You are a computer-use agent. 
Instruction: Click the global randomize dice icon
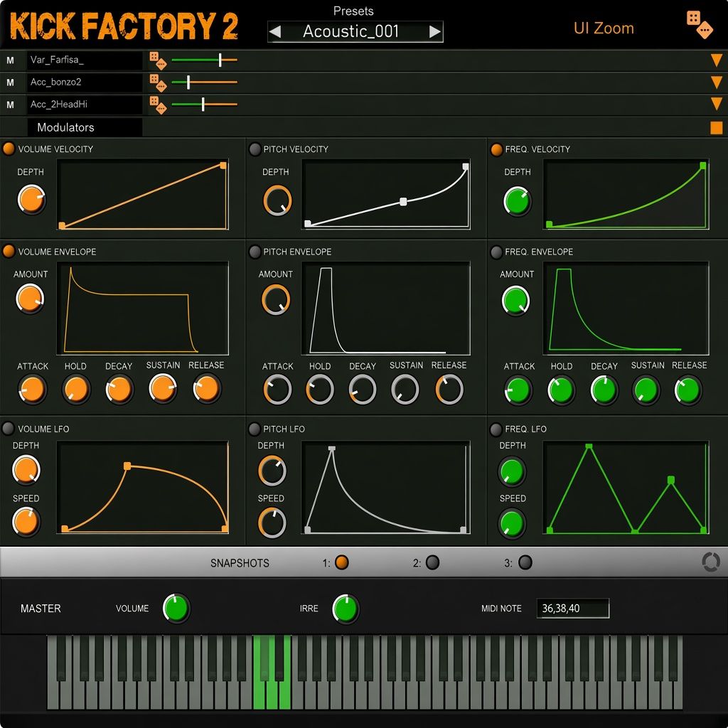click(x=700, y=25)
